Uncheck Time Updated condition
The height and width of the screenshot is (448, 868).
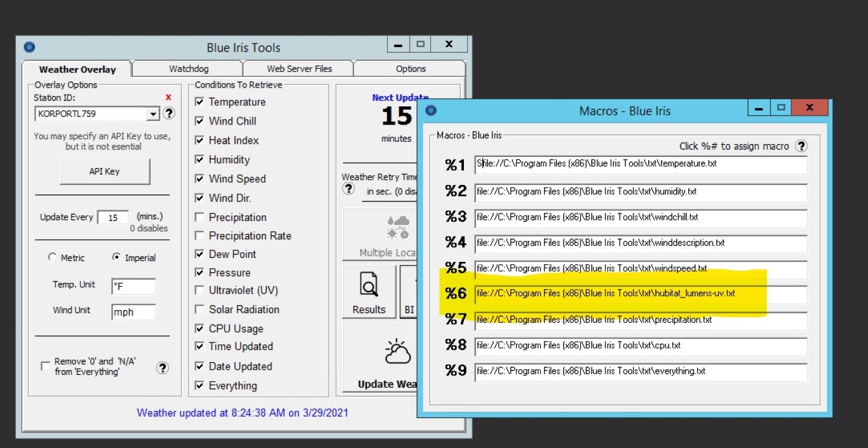pyautogui.click(x=200, y=346)
